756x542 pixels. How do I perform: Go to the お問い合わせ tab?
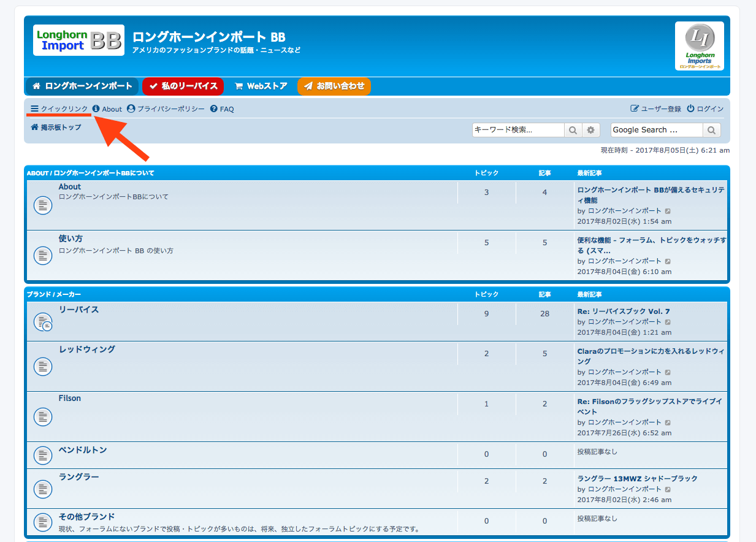(x=334, y=86)
